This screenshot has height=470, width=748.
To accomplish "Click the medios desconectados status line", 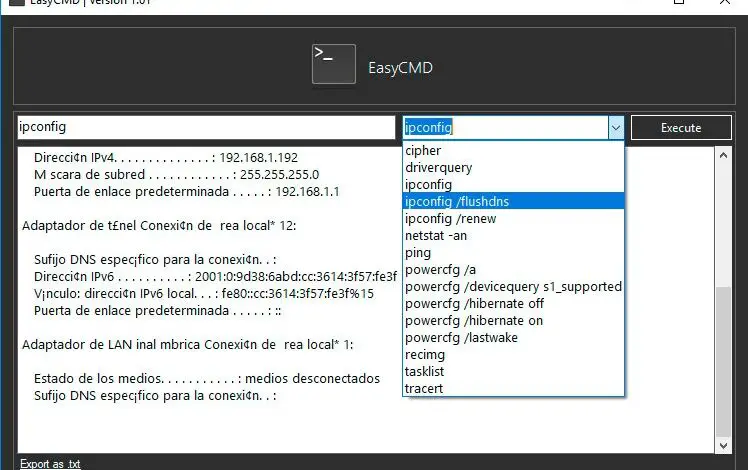I will (x=207, y=379).
